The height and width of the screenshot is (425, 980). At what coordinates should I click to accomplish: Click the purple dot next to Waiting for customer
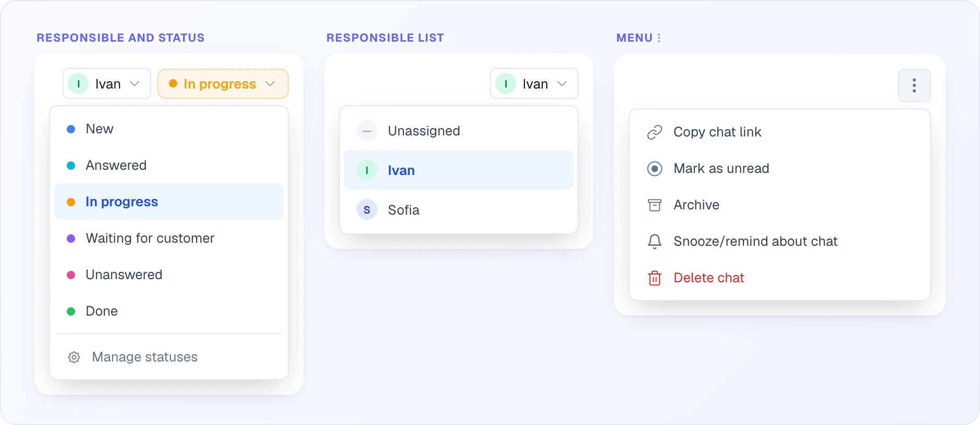71,239
